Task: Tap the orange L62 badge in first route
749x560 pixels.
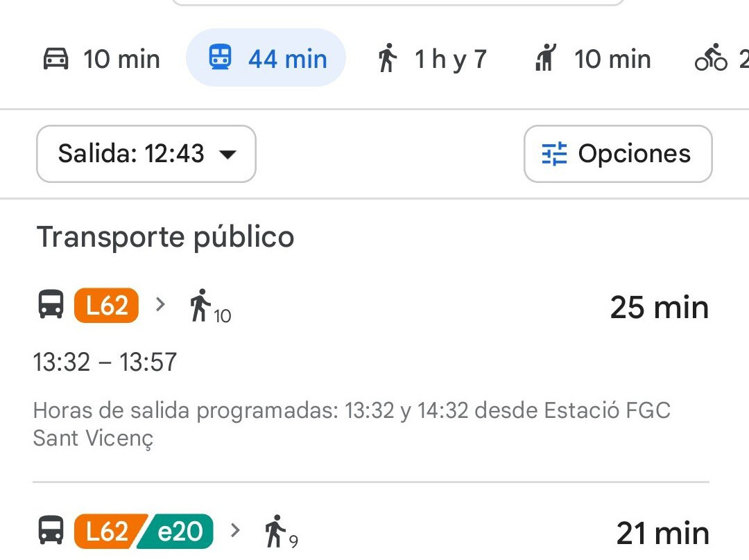Action: pos(106,305)
